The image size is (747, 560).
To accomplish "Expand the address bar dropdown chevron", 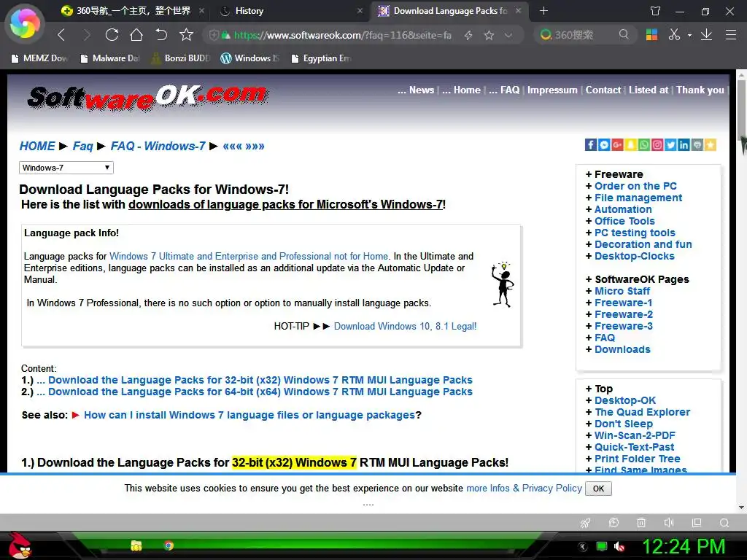I will (x=508, y=35).
